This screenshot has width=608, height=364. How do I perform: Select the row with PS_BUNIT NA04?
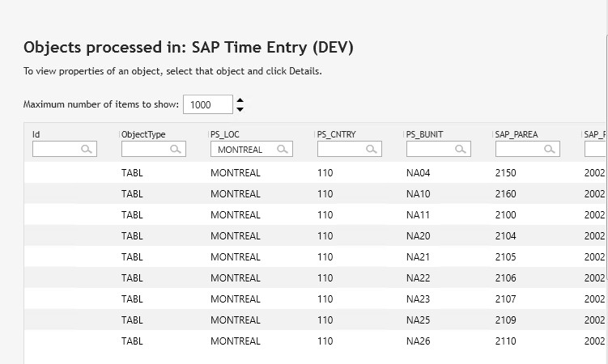[x=314, y=173]
